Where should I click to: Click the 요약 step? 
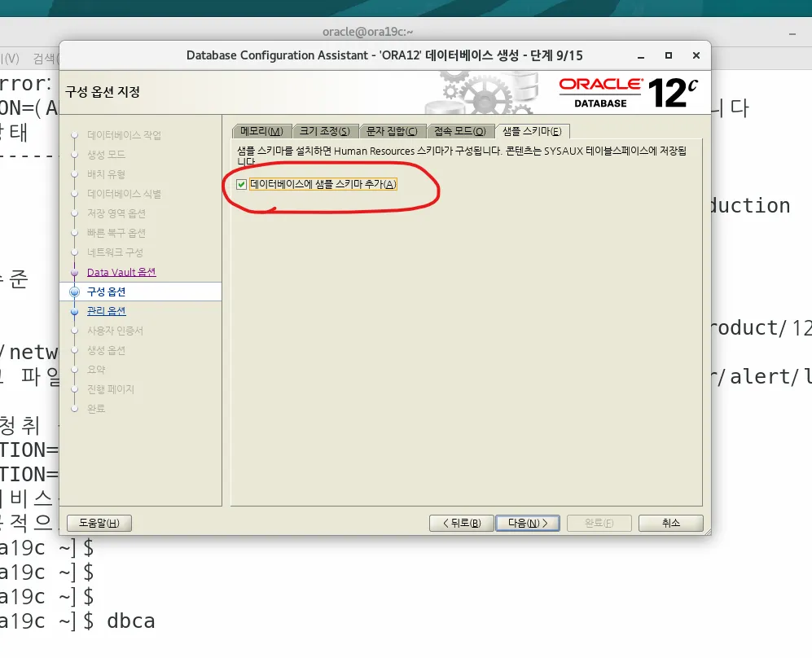click(x=96, y=370)
